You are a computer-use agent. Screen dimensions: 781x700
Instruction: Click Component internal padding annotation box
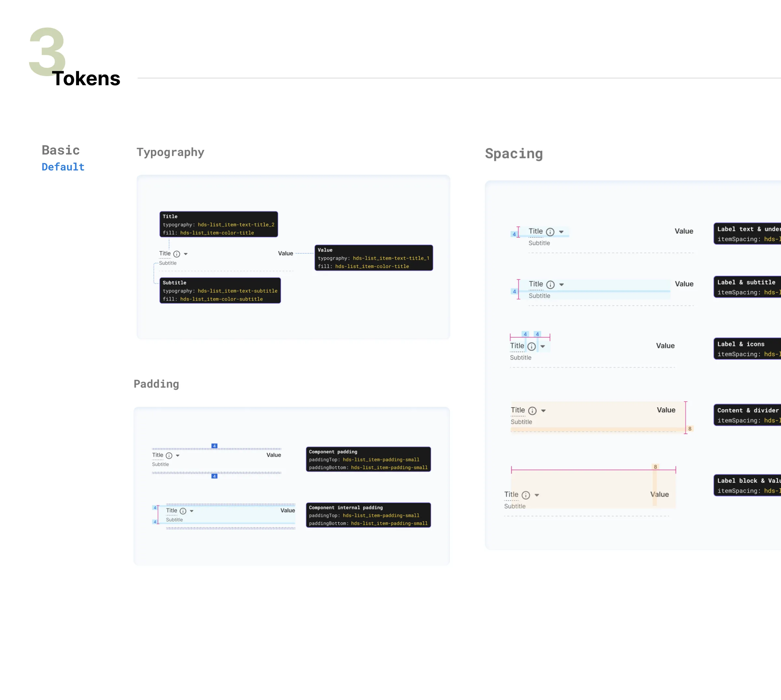[x=368, y=515]
